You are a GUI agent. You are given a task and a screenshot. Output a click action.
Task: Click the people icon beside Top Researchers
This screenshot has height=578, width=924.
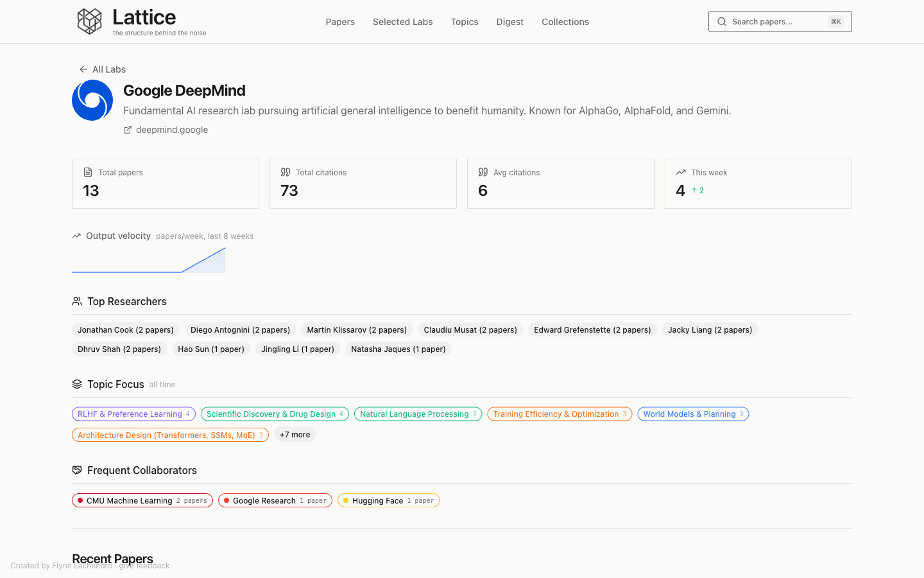(77, 301)
